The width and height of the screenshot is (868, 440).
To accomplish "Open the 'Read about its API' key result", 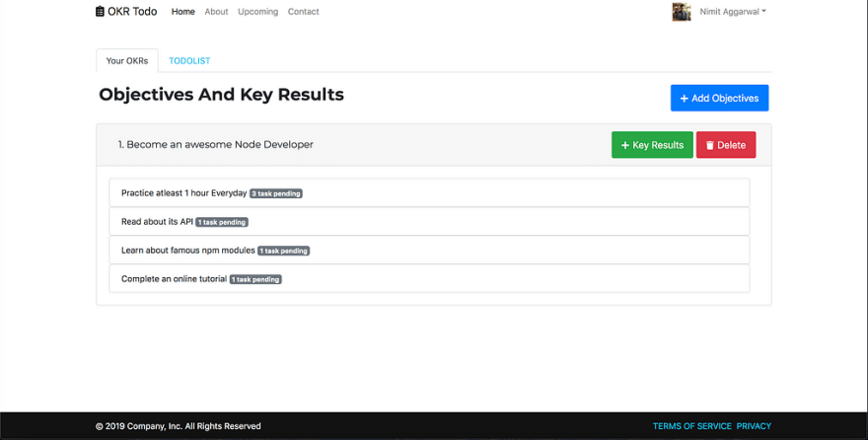I will pyautogui.click(x=429, y=221).
